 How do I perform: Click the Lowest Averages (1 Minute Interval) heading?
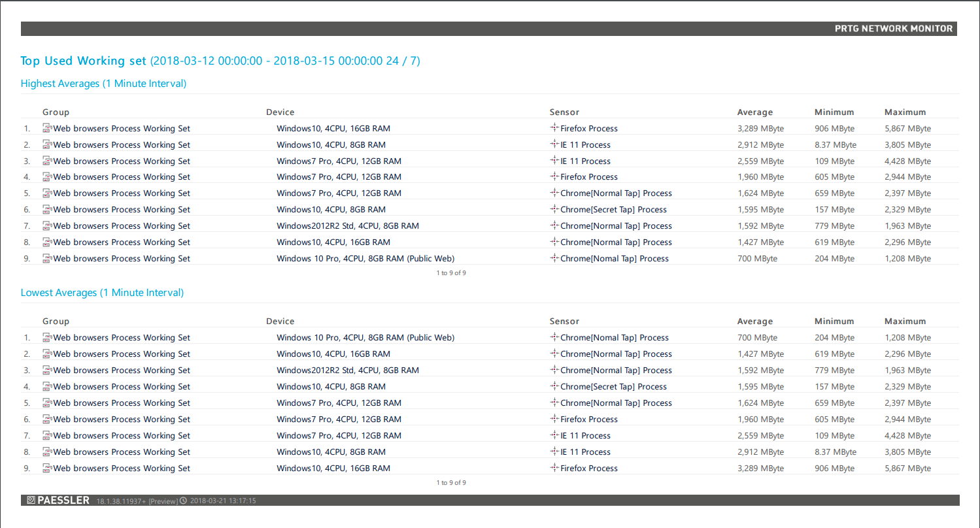102,292
